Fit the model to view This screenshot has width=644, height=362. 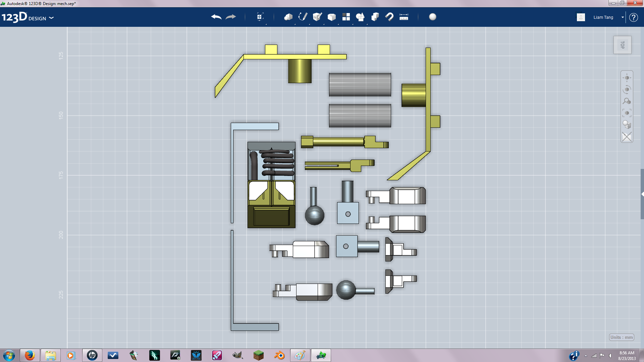tap(627, 113)
